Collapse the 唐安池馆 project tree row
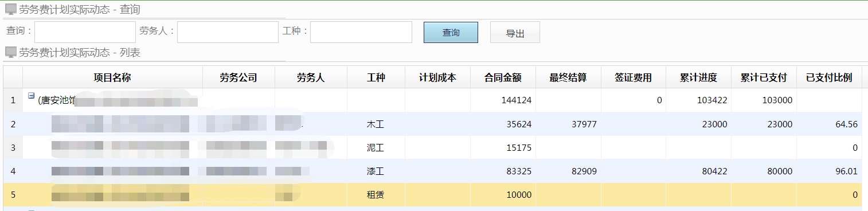868x211 pixels. coord(32,96)
